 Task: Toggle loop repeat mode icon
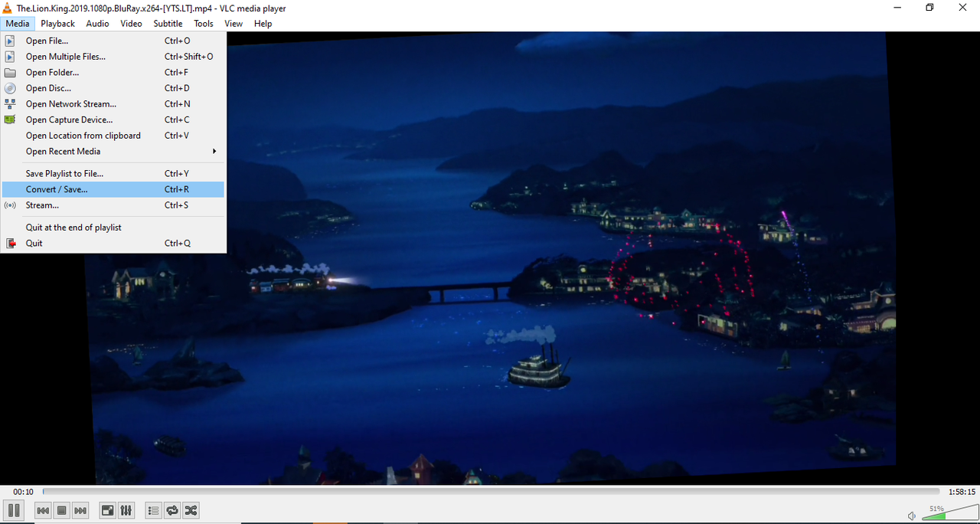click(172, 510)
